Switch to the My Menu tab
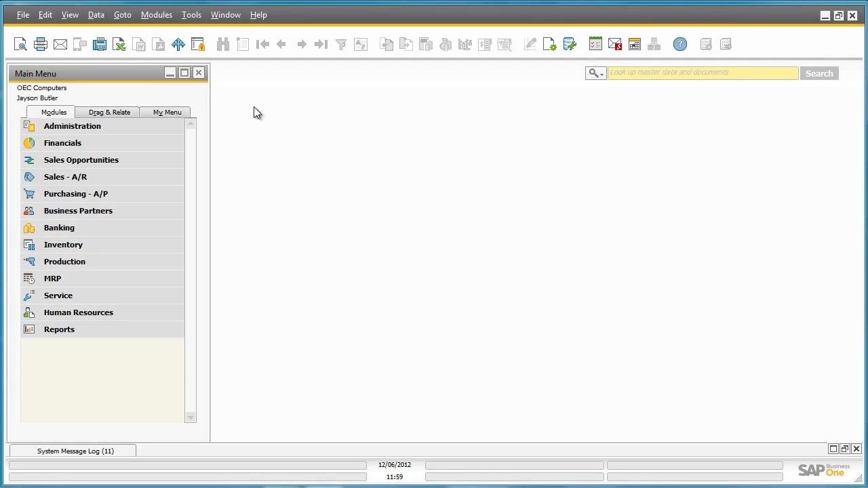Screen dimensions: 868x488 click(x=167, y=112)
